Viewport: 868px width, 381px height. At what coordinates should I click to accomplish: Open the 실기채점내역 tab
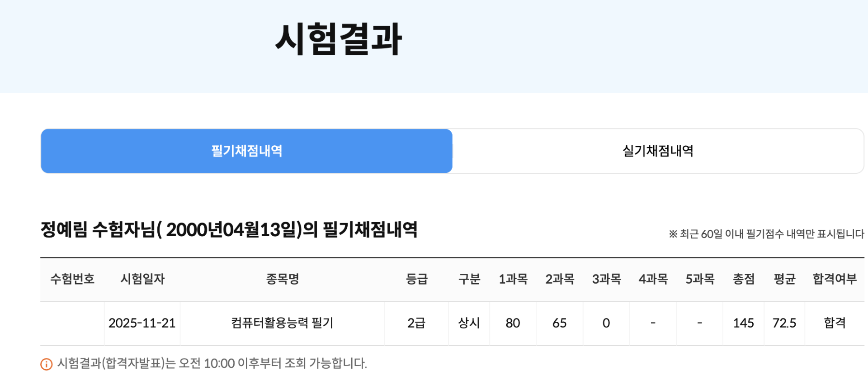(658, 151)
